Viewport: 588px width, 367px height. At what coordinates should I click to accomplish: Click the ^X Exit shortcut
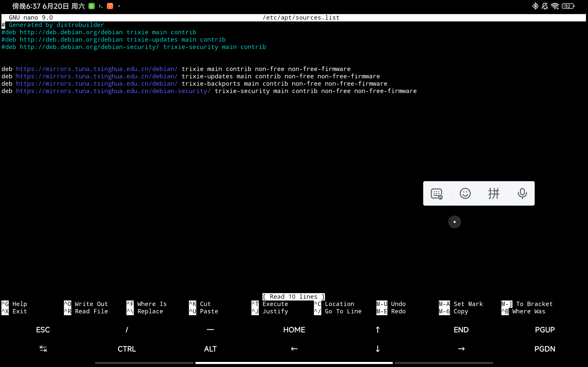tap(14, 311)
